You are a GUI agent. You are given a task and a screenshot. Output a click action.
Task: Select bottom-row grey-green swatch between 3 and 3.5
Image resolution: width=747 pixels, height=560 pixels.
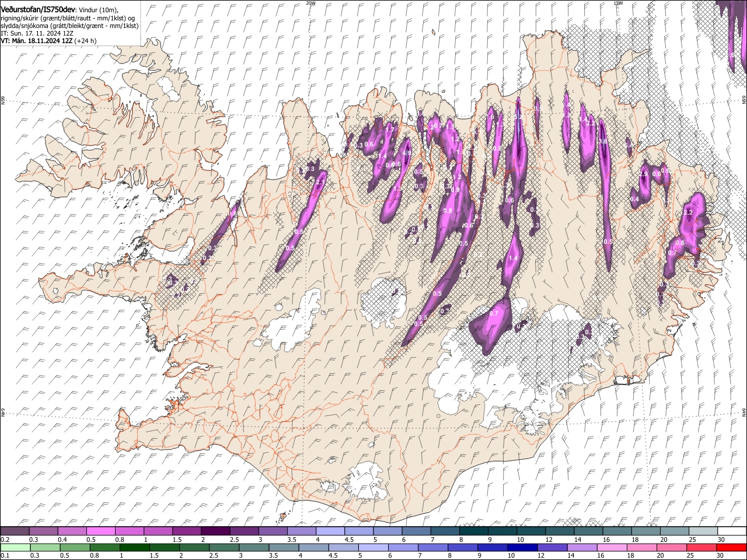click(253, 547)
